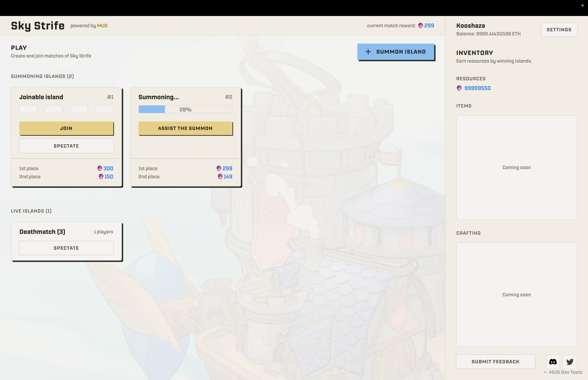Open MUD Dev Tools link
Image resolution: width=588 pixels, height=380 pixels.
pos(563,372)
